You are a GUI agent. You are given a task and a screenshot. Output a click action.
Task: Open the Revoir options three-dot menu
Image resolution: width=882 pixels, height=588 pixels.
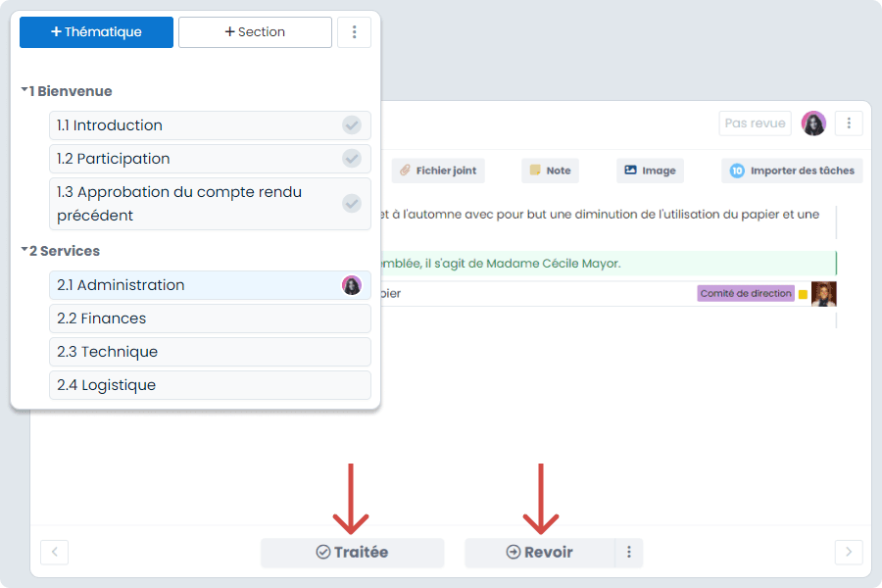629,553
